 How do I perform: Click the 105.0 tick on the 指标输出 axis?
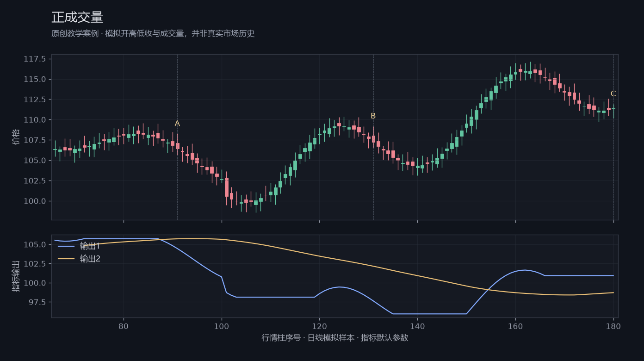point(35,245)
